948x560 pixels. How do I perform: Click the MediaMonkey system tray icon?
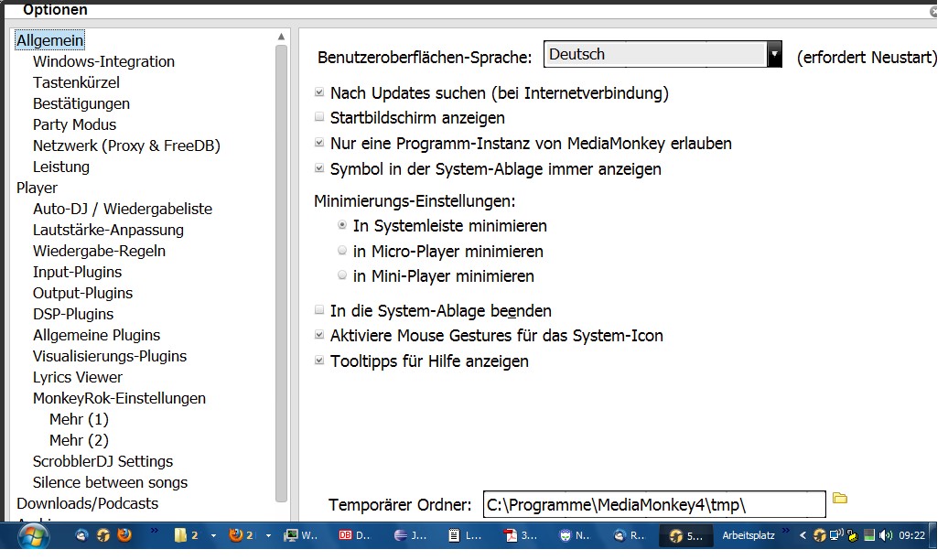point(820,535)
